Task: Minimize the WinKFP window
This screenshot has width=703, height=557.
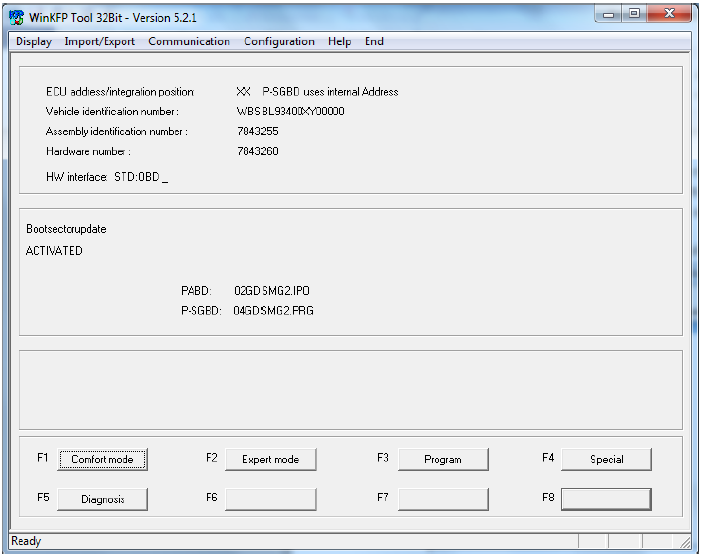Action: click(609, 14)
